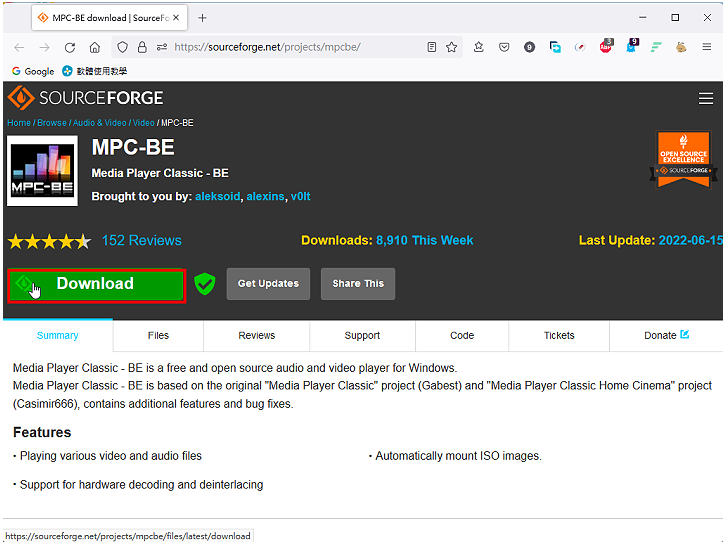Click the MPC-BE project logo thumbnail
Viewport: 726px width, 544px height.
pos(43,171)
